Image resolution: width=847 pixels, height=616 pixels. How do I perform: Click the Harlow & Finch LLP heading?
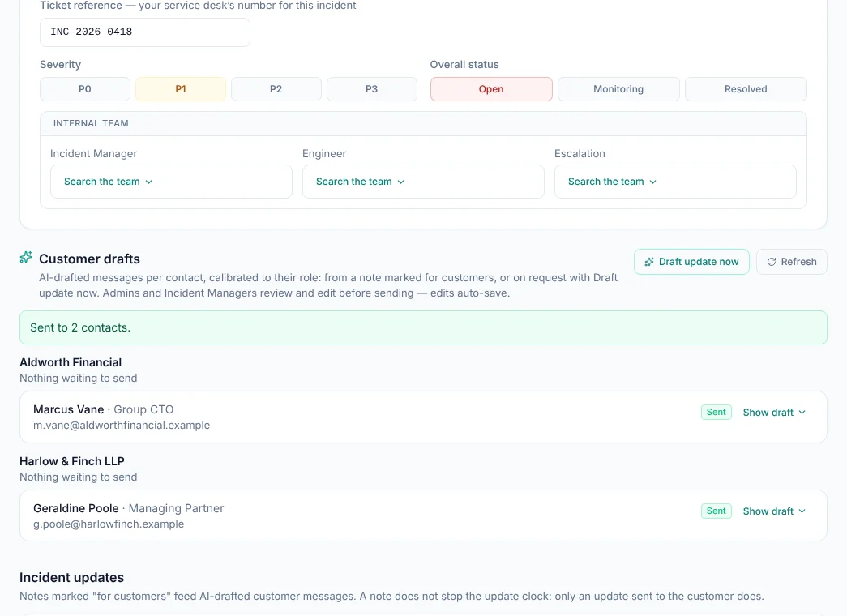pyautogui.click(x=72, y=461)
